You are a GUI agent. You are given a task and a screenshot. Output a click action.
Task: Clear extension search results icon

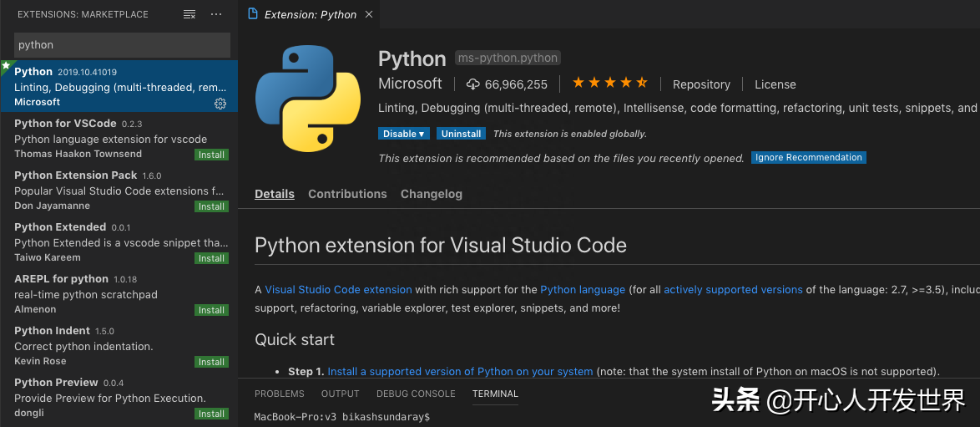(189, 13)
